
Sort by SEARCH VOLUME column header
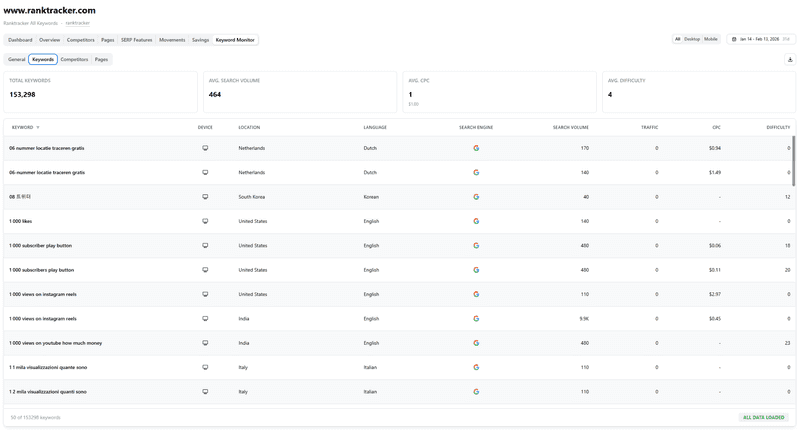point(570,128)
